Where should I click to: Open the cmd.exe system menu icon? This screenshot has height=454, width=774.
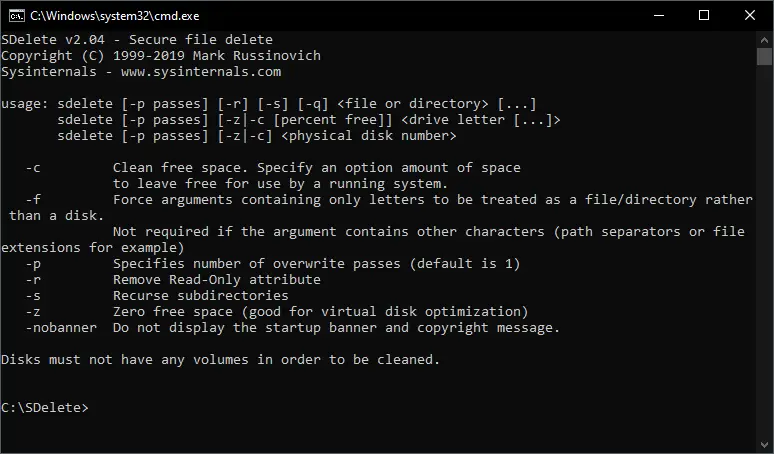(x=16, y=16)
